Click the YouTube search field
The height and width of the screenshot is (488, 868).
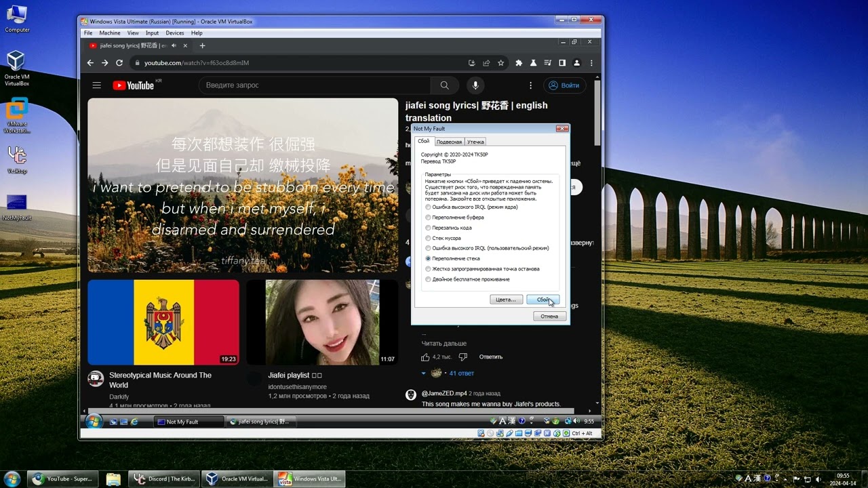[315, 85]
